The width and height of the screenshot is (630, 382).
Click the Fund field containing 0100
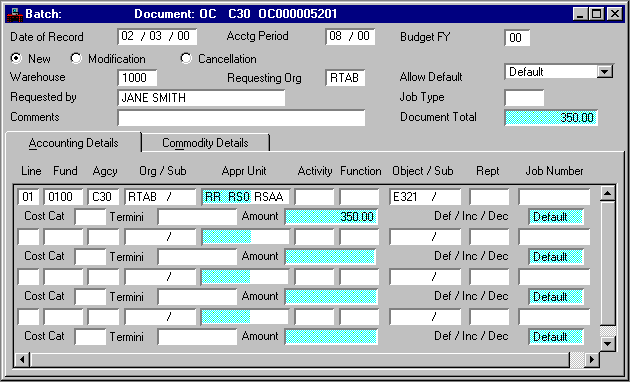point(63,197)
